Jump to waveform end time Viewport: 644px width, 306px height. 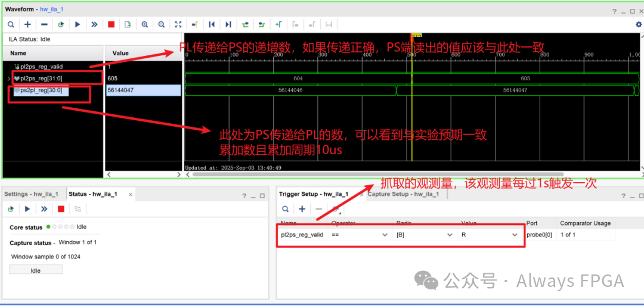pos(228,24)
